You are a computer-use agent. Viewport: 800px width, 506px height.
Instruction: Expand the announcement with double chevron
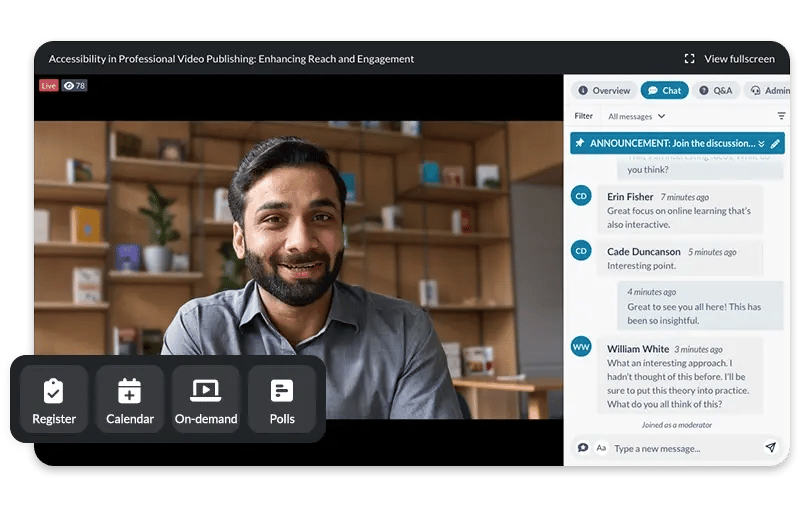[761, 144]
